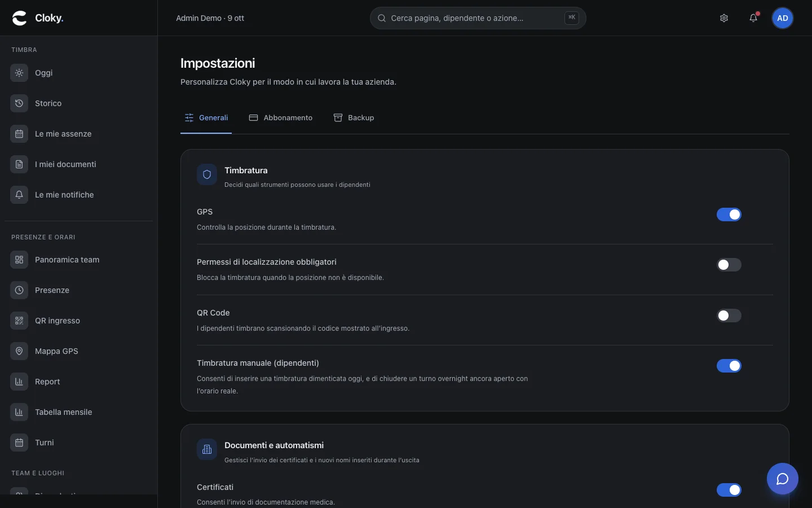Click the Timbratura shield icon
This screenshot has height=508, width=812.
tap(207, 174)
